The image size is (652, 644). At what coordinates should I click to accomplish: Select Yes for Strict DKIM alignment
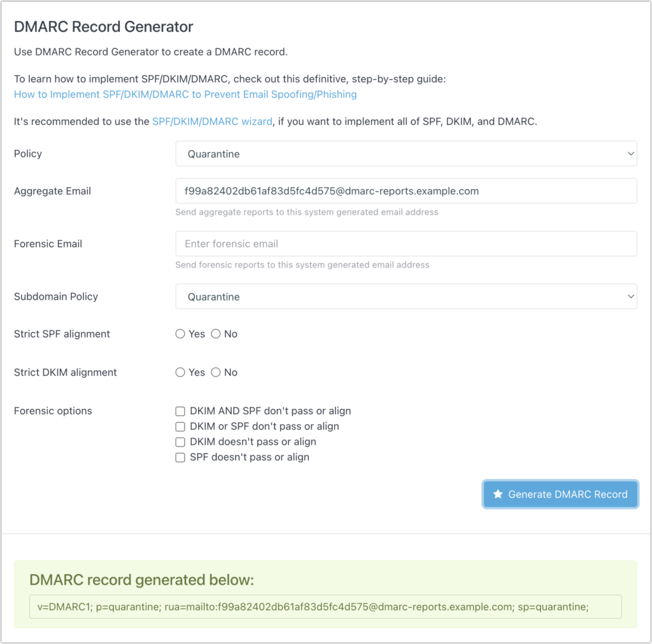(180, 372)
